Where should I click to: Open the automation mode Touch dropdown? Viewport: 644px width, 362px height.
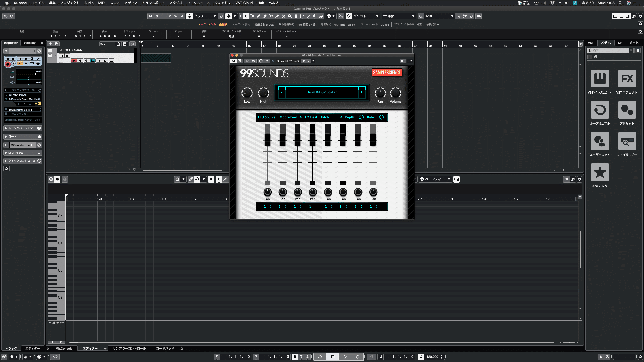[x=205, y=16]
